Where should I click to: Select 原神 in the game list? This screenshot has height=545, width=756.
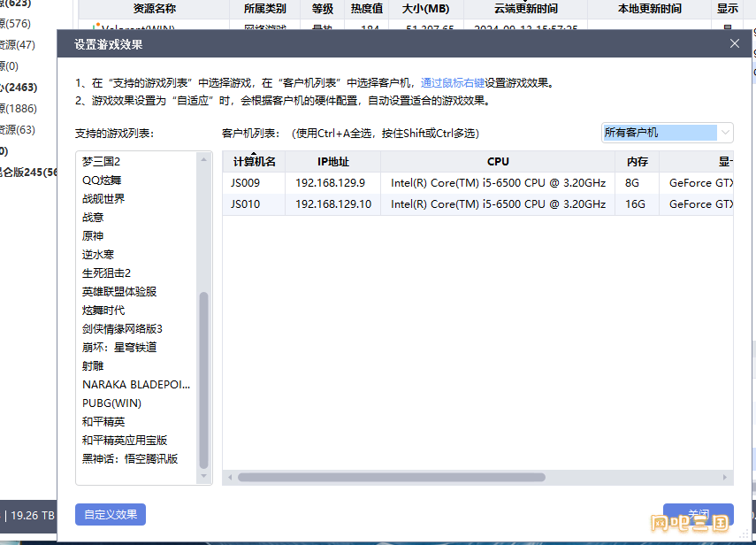click(x=93, y=236)
